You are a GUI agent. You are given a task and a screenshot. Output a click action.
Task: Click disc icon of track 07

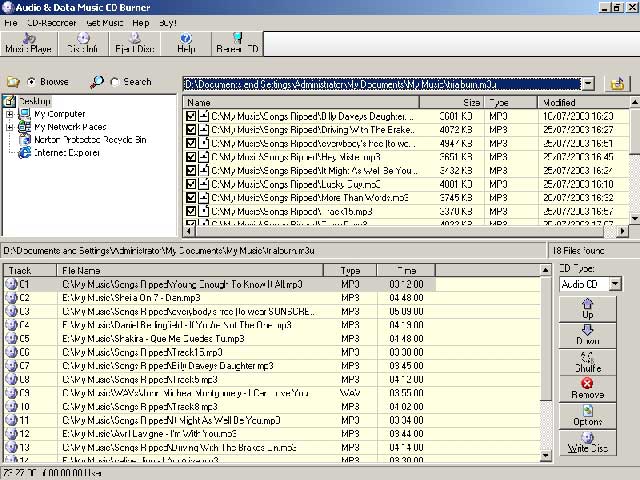point(12,366)
